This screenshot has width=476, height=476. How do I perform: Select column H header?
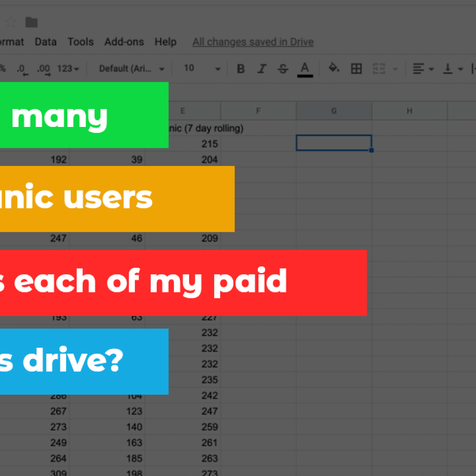click(x=410, y=111)
